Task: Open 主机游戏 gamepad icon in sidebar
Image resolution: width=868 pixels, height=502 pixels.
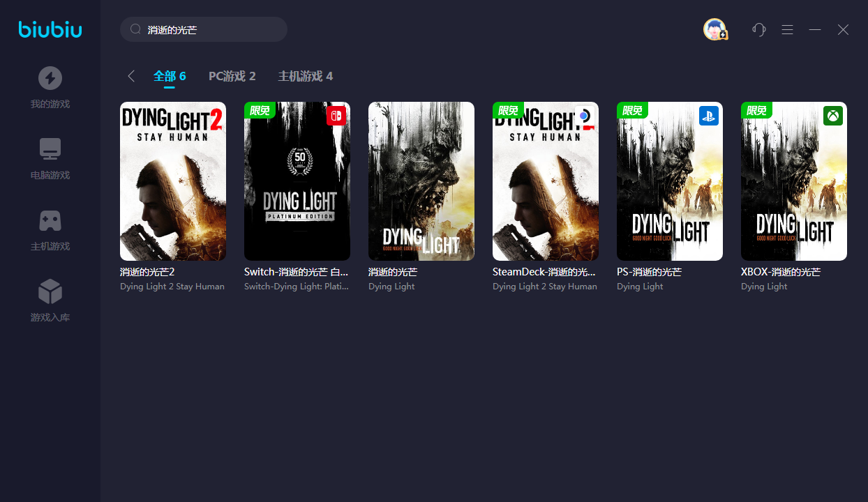Action: pos(50,220)
